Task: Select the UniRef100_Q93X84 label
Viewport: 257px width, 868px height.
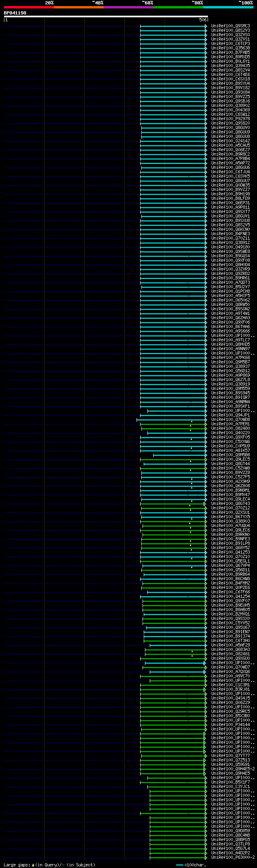Action: point(230,92)
